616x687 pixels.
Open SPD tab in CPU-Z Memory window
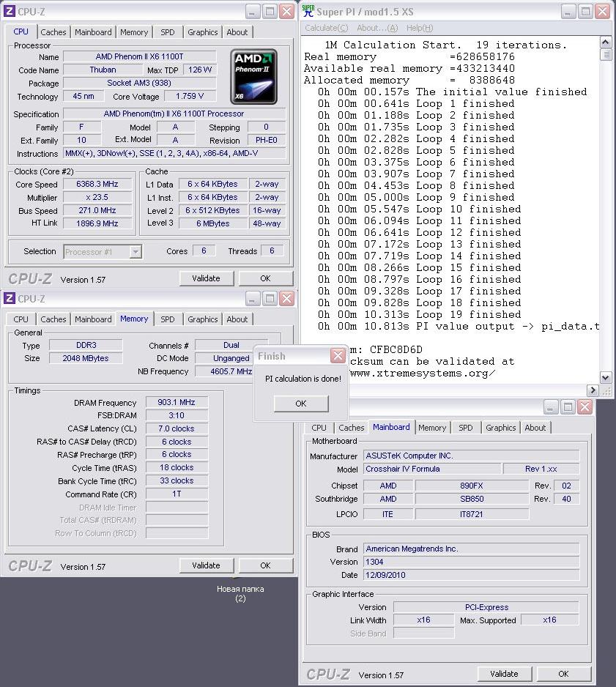tap(167, 319)
